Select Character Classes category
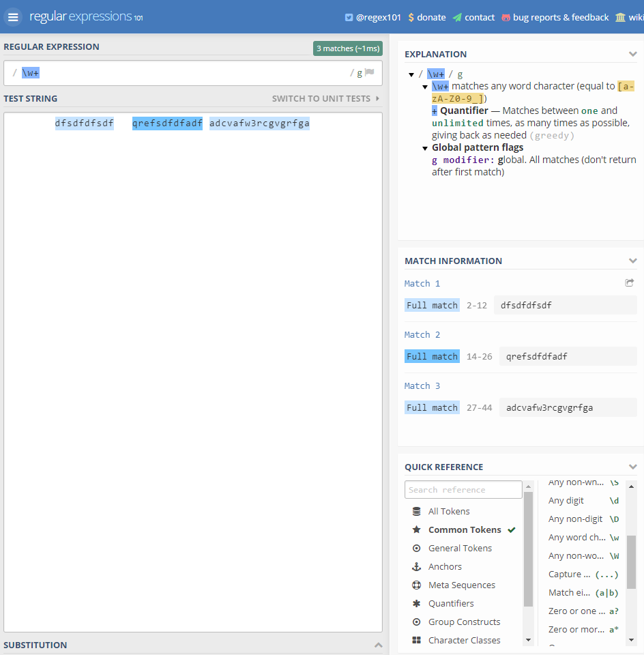644x655 pixels. pos(464,640)
